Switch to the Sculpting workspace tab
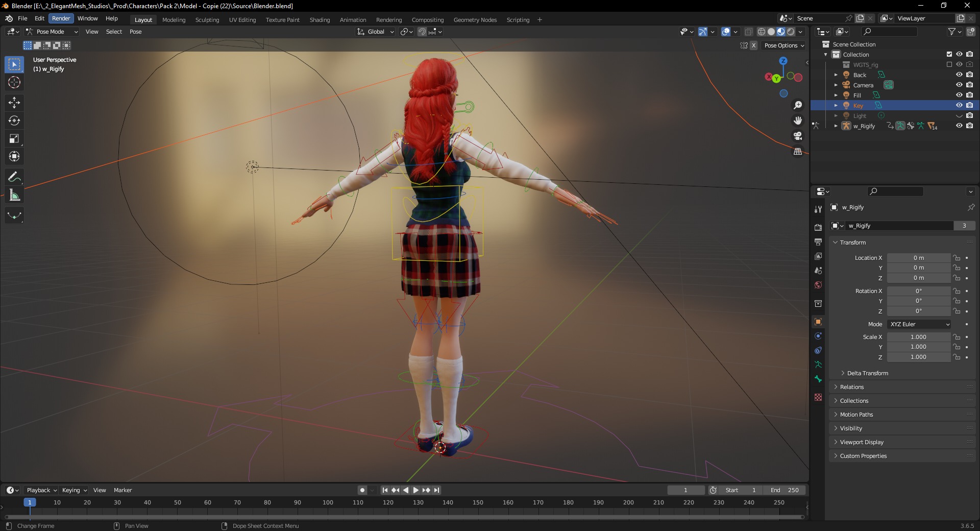This screenshot has width=980, height=531. click(x=207, y=20)
